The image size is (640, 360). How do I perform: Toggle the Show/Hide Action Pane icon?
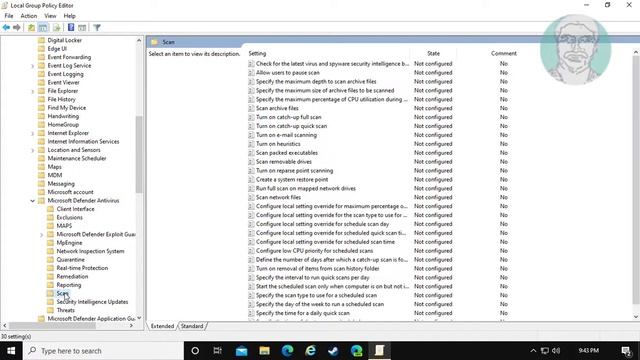click(x=82, y=27)
